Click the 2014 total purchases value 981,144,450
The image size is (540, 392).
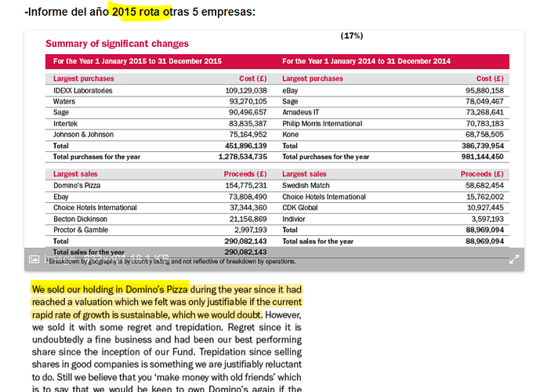483,157
